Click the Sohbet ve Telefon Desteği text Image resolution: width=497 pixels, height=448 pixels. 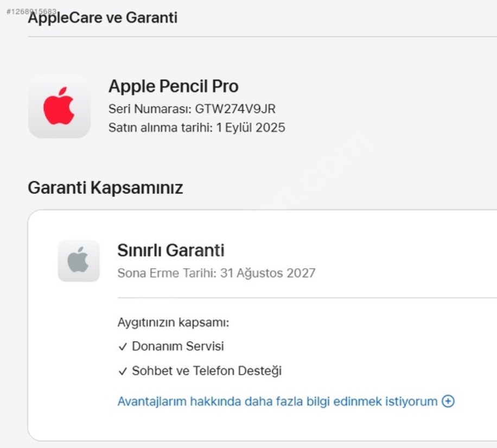[207, 371]
